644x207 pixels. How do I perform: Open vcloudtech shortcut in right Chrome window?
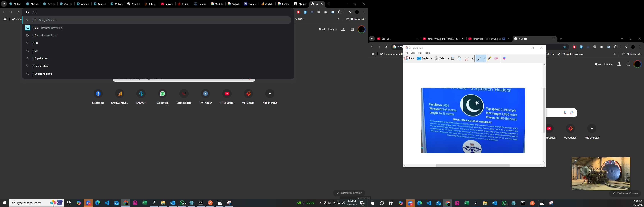pyautogui.click(x=571, y=132)
